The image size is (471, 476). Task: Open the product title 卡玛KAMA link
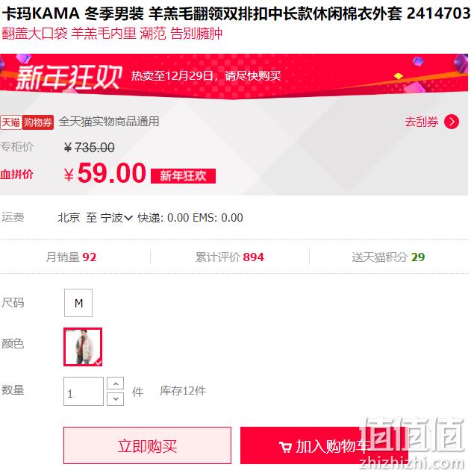pyautogui.click(x=237, y=13)
